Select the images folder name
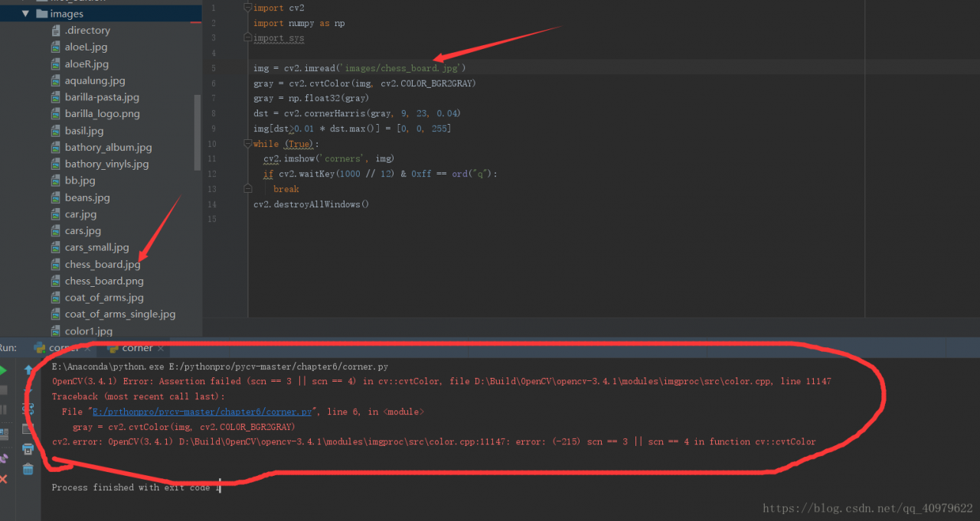The height and width of the screenshot is (521, 980). pyautogui.click(x=67, y=14)
